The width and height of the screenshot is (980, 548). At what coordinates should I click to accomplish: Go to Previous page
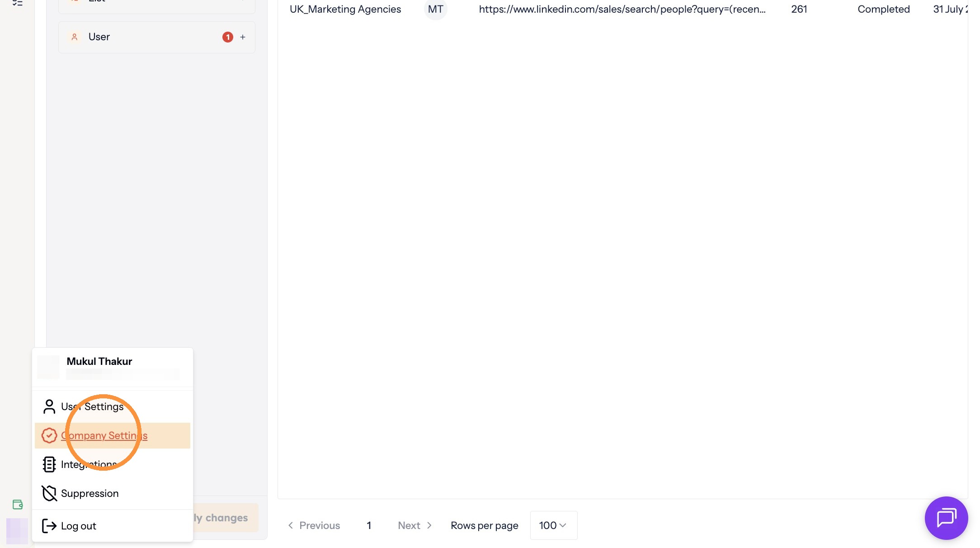[314, 525]
